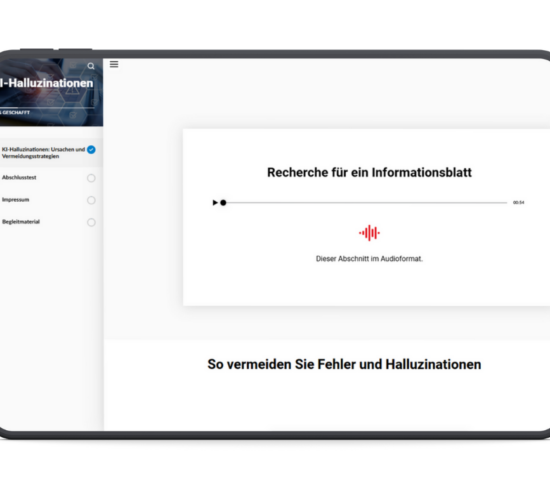This screenshot has height=500, width=550.
Task: Click the Dieser Abschnitt im Audioformat caption
Action: (x=369, y=259)
